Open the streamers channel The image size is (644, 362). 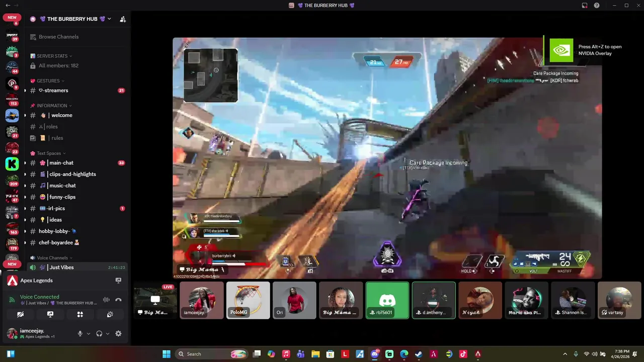point(77,90)
